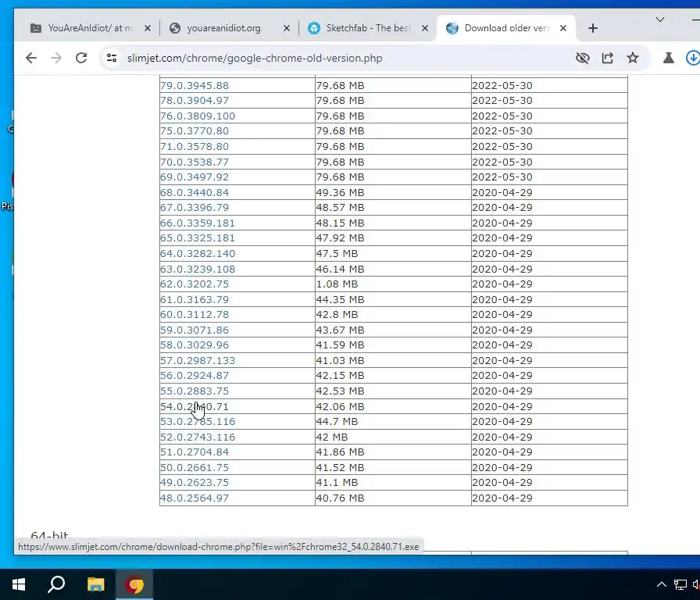Click the 54.0.2840.71 link
Viewport: 700px width, 600px height.
pyautogui.click(x=195, y=407)
